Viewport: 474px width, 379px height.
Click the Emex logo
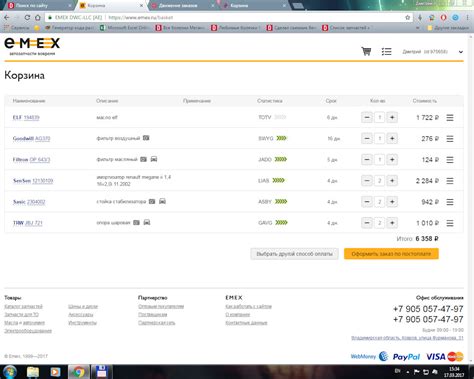tap(32, 46)
